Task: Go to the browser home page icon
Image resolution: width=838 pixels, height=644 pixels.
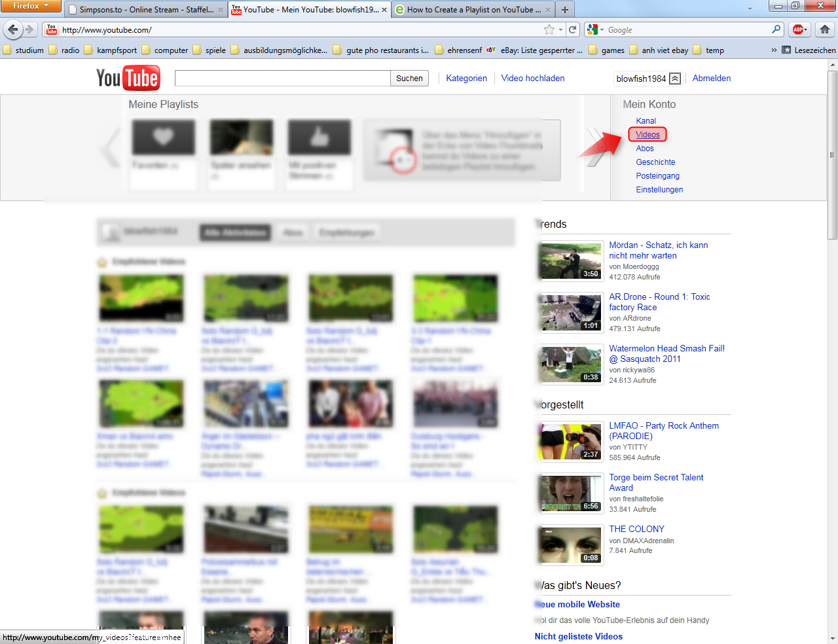Action: coord(825,29)
